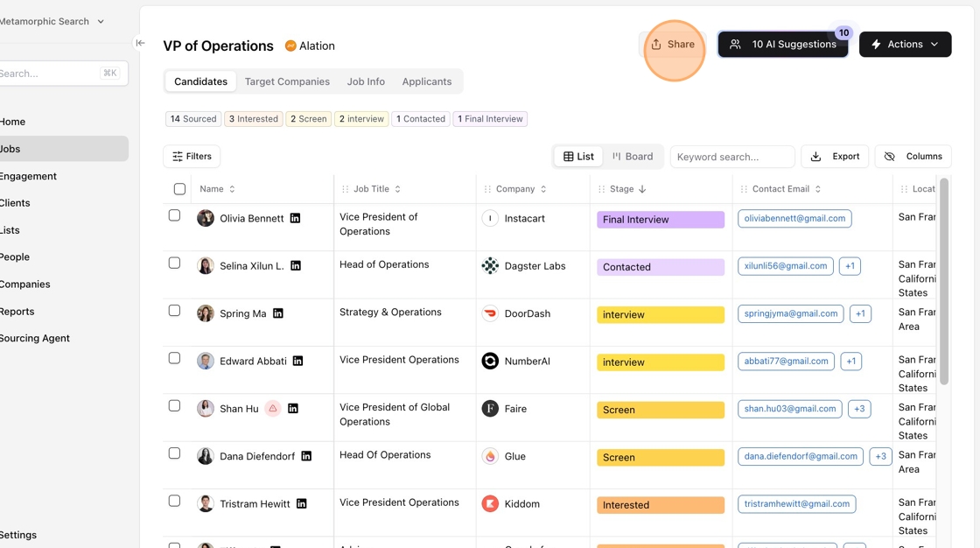Open Edward Abbati's LinkedIn icon
This screenshot has width=980, height=548.
[298, 361]
